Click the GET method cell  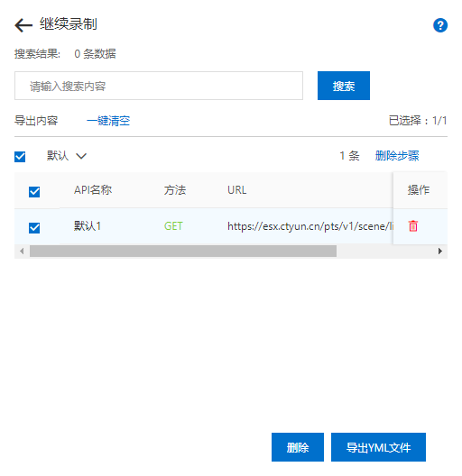click(173, 226)
